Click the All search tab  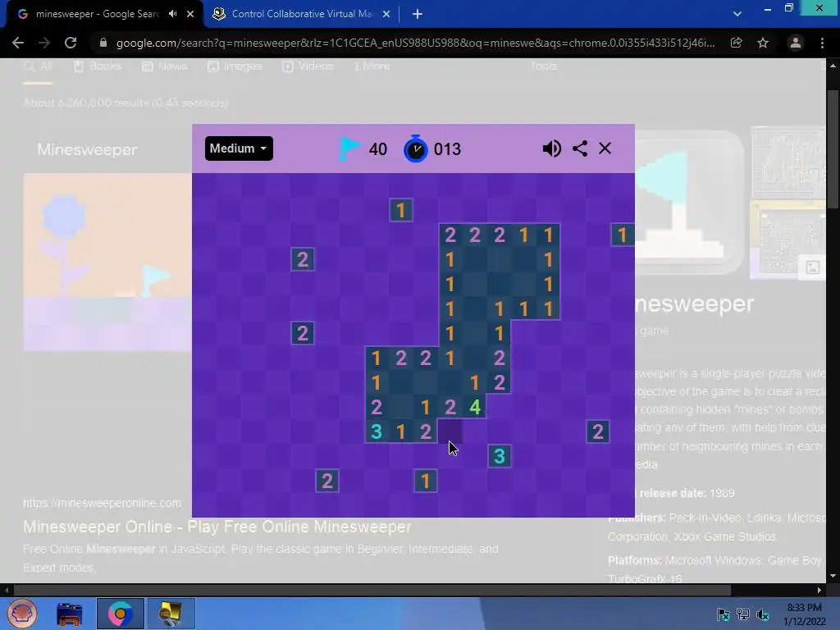click(38, 66)
